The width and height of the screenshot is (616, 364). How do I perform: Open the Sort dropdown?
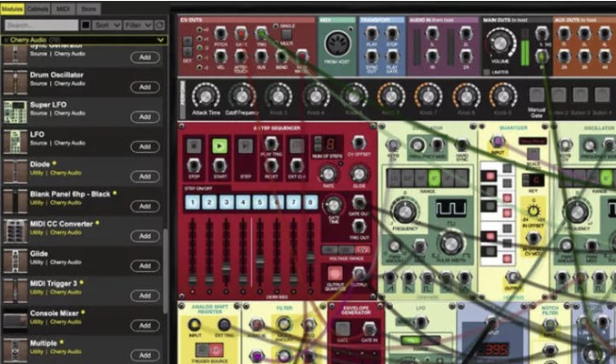[106, 25]
